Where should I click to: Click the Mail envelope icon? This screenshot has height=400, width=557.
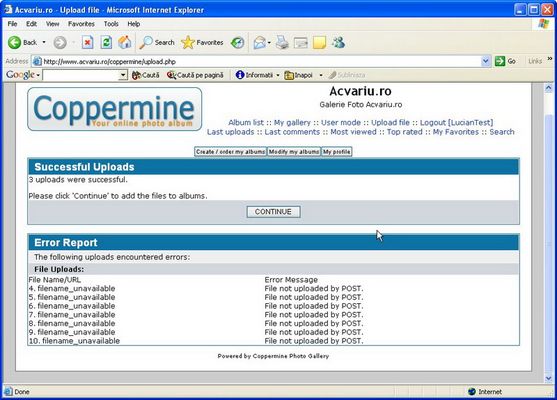tap(260, 43)
